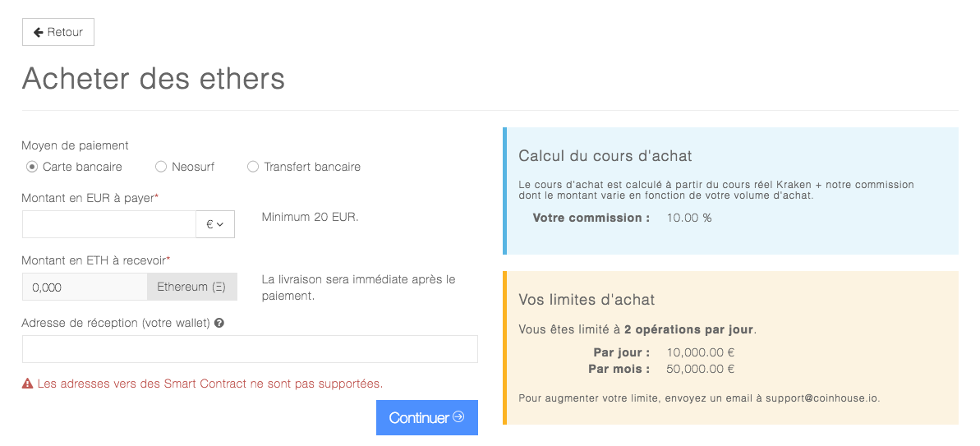Click the help question mark beside wallet address
Viewport: 980px width, 446px height.
tap(219, 324)
